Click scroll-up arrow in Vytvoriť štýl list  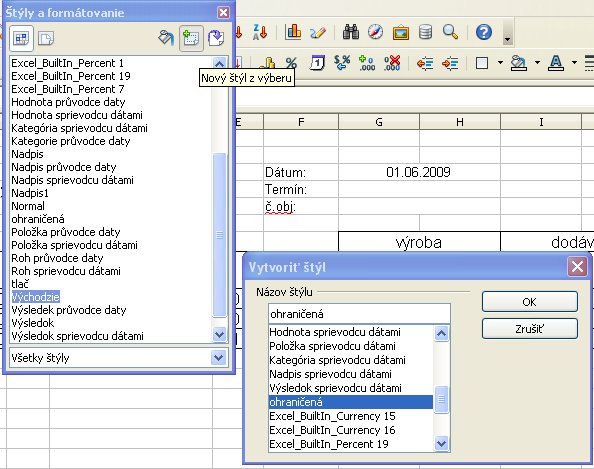441,333
